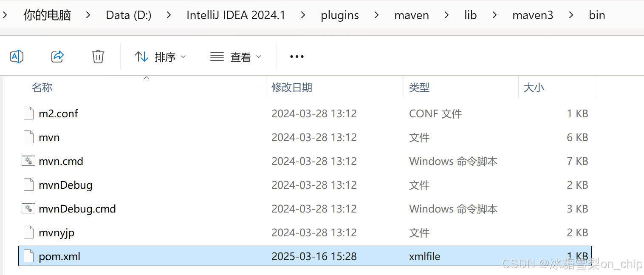
Task: Click the gear script icon beside mvnDebug.cmd
Action: 28,208
